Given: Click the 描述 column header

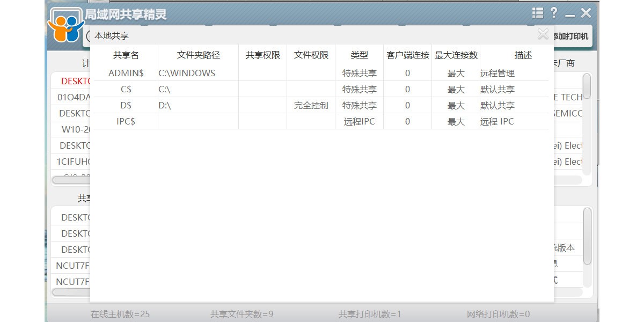Looking at the screenshot, I should pos(523,54).
